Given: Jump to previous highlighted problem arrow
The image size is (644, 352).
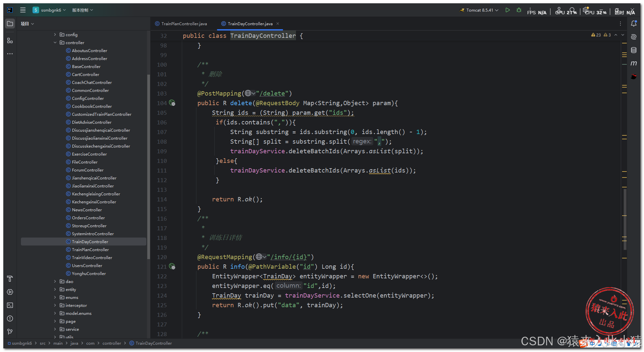Looking at the screenshot, I should pyautogui.click(x=616, y=35).
